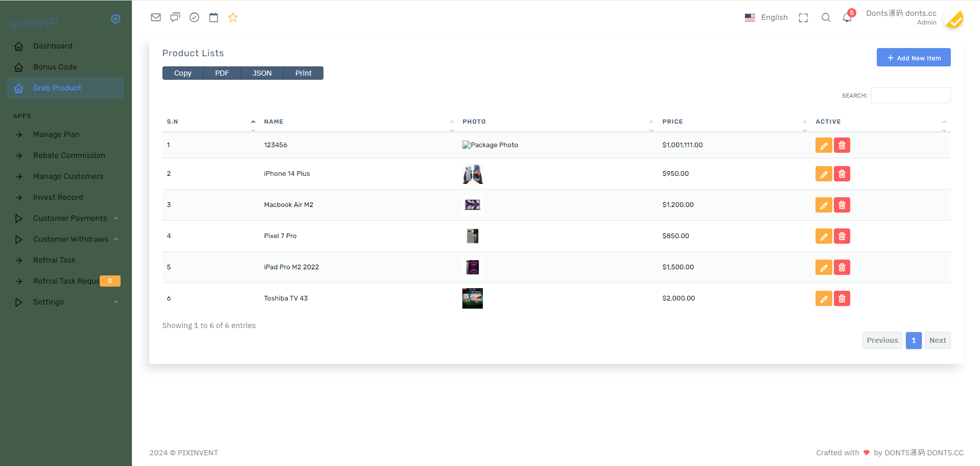Click Add New Item button
980x466 pixels.
(914, 57)
